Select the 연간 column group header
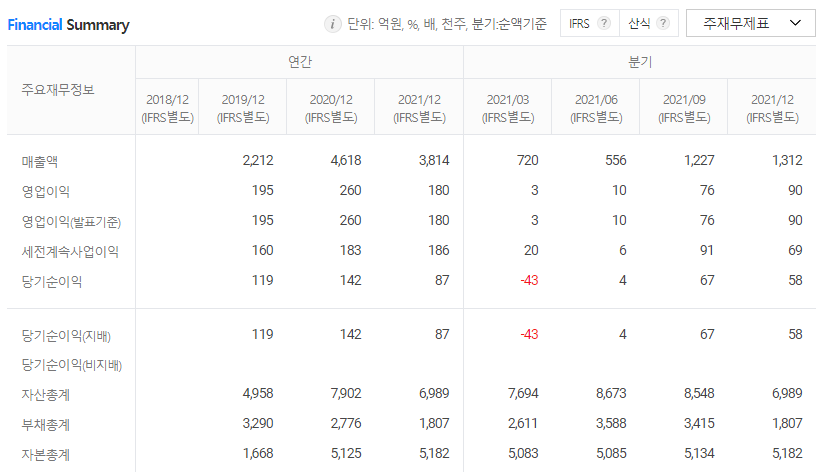This screenshot has width=821, height=472. [299, 62]
